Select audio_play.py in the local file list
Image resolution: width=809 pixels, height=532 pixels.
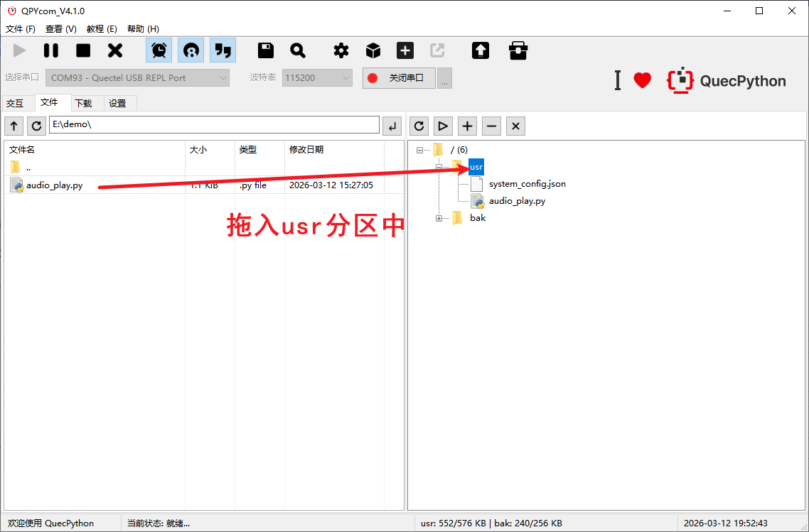(x=54, y=185)
